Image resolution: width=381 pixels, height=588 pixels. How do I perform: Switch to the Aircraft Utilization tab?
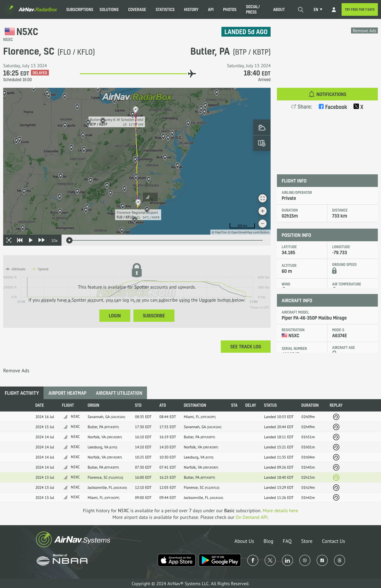point(119,393)
